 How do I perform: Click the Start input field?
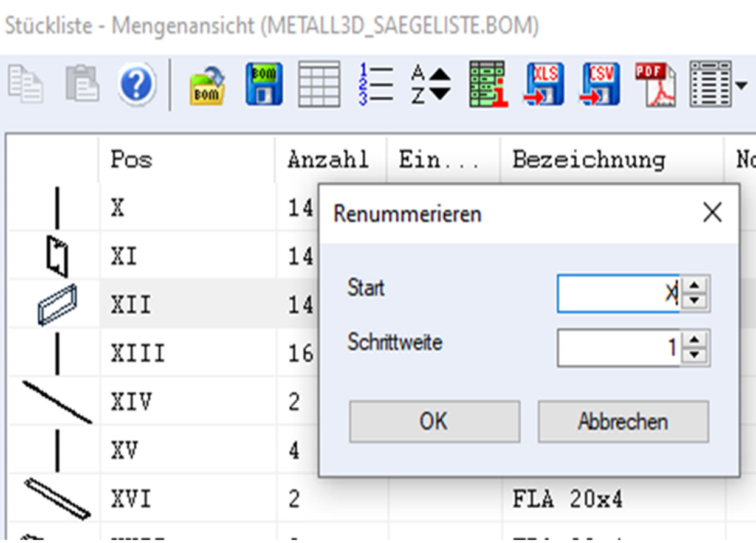pyautogui.click(x=617, y=294)
